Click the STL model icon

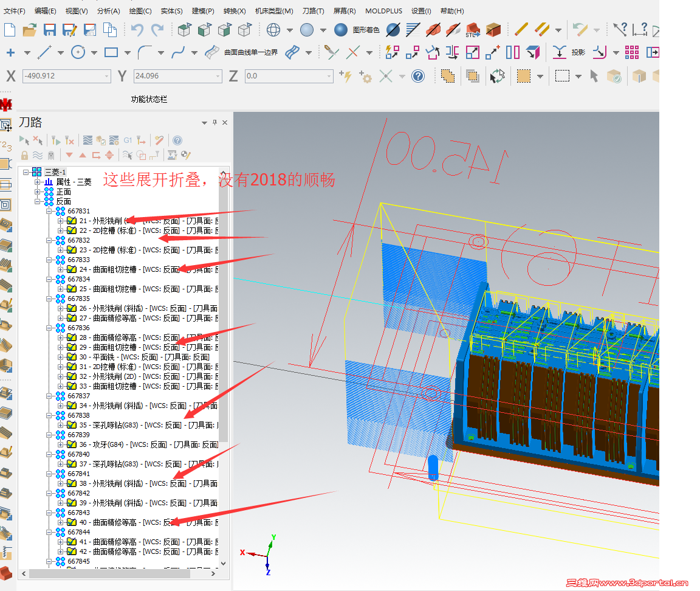coord(473,30)
